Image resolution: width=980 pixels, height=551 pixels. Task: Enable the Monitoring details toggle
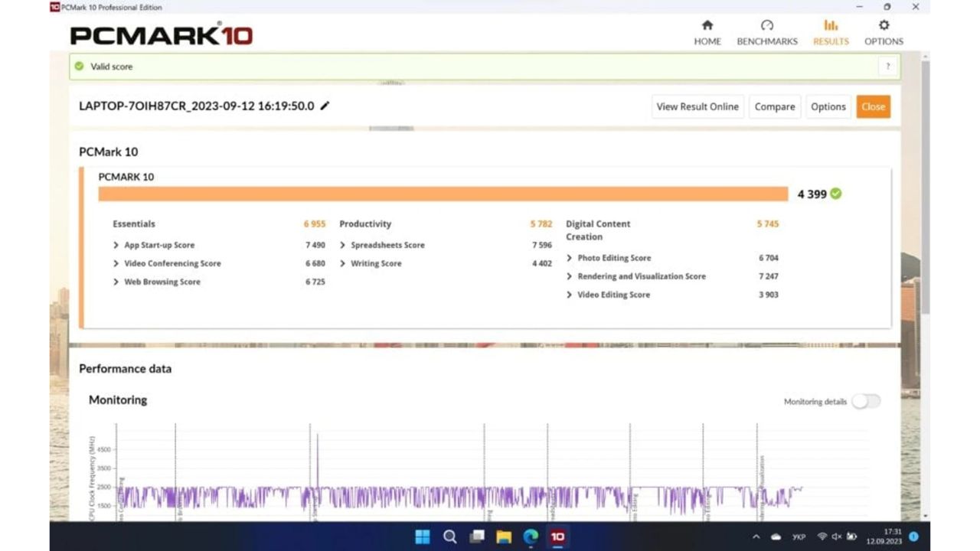[x=866, y=402]
